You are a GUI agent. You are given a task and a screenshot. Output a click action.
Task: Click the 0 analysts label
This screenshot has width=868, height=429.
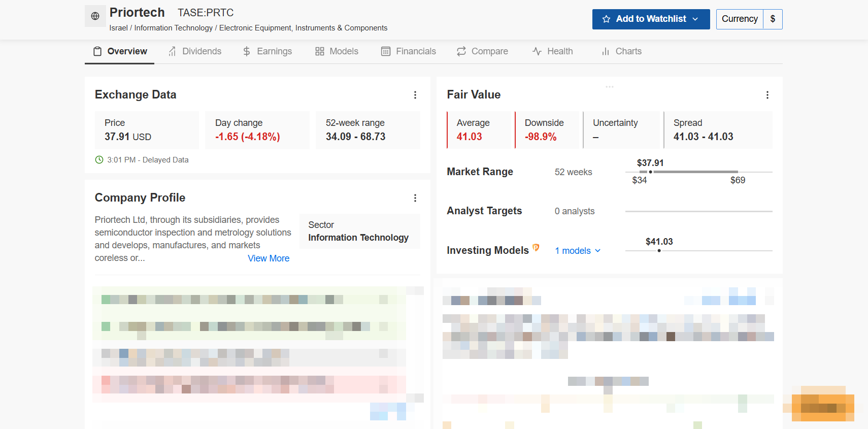pos(575,211)
